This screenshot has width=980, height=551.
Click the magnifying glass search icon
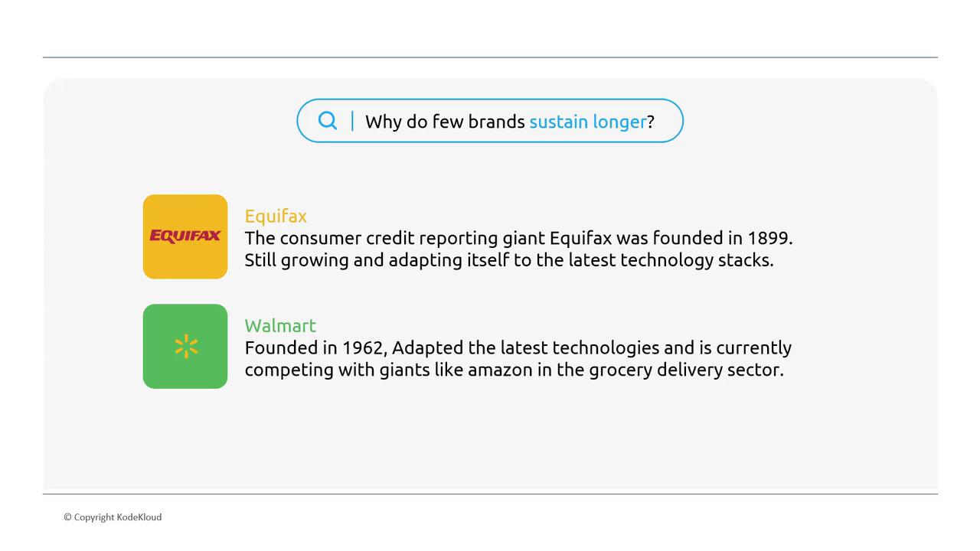pos(328,121)
